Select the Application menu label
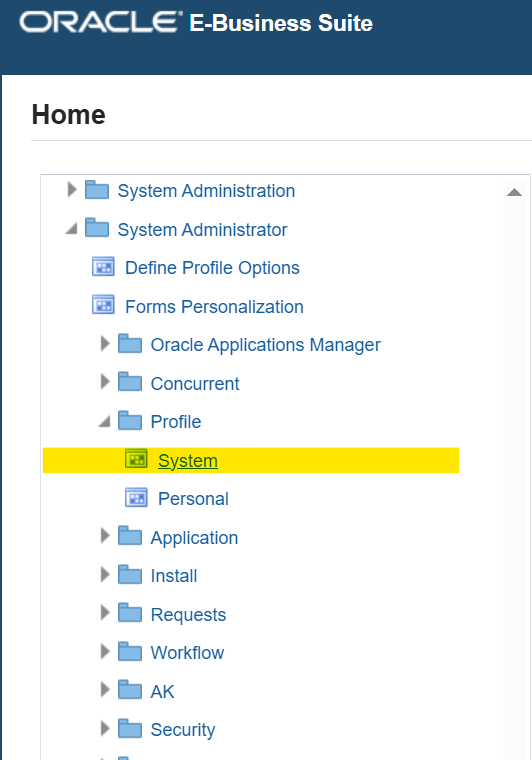This screenshot has width=532, height=760. point(194,538)
